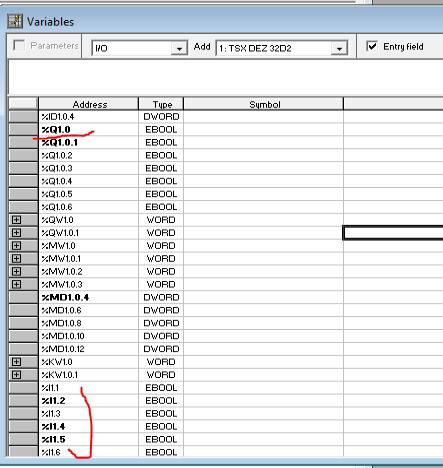Click the Address column header
The width and height of the screenshot is (443, 468).
point(89,104)
